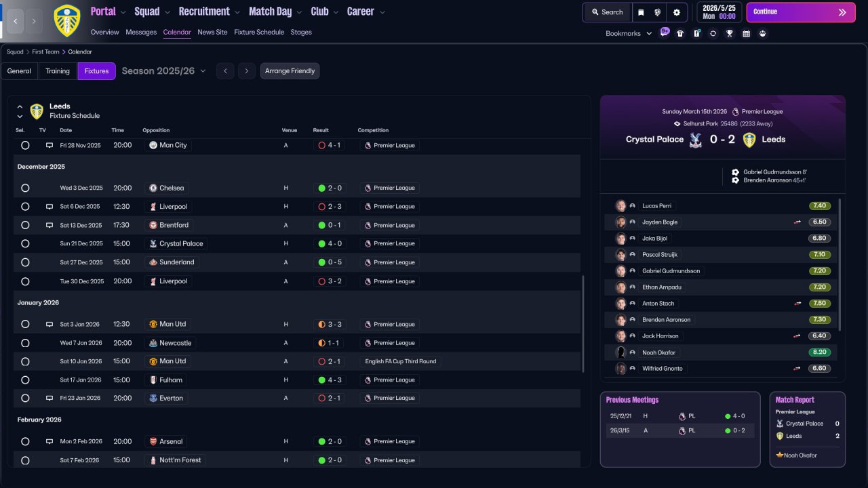Click the tactics board bookmark icon
The height and width of the screenshot is (488, 868).
coord(696,33)
